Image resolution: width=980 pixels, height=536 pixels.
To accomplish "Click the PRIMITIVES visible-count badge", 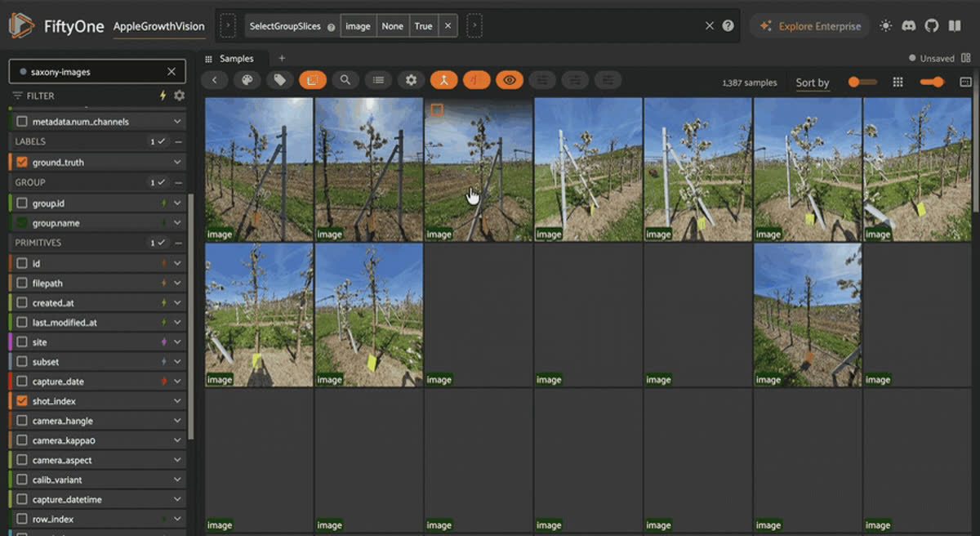I will [157, 243].
